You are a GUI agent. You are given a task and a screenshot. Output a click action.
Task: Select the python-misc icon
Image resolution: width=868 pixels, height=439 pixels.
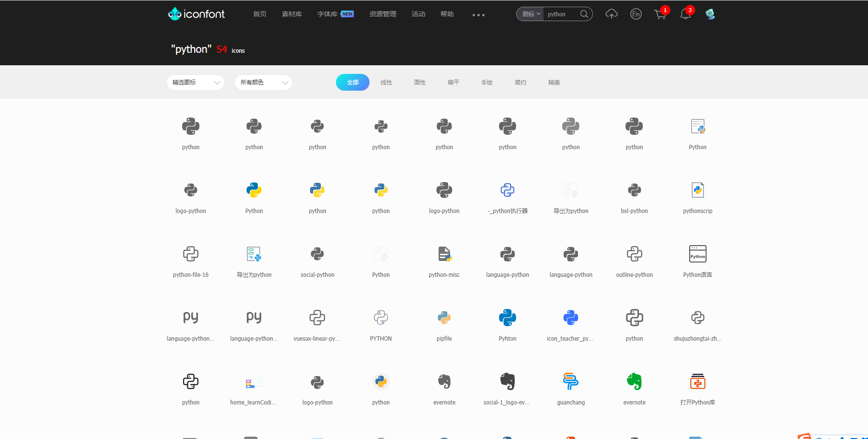pos(444,254)
